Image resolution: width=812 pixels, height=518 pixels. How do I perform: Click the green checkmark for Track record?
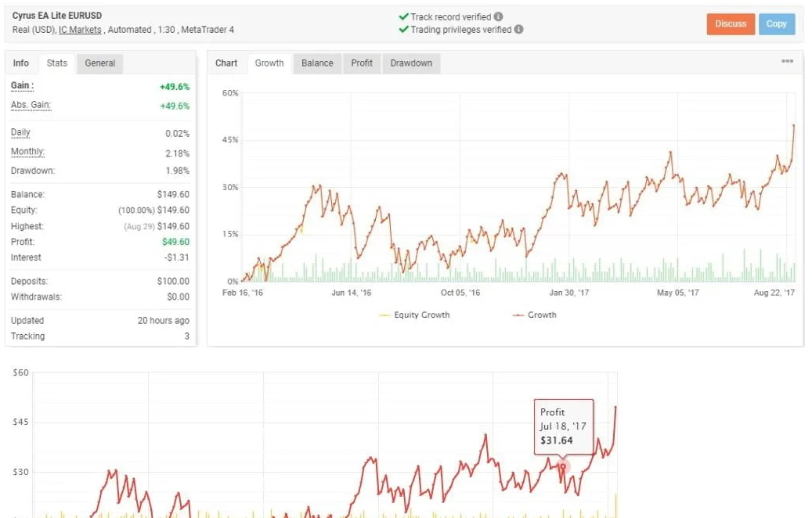pyautogui.click(x=403, y=16)
